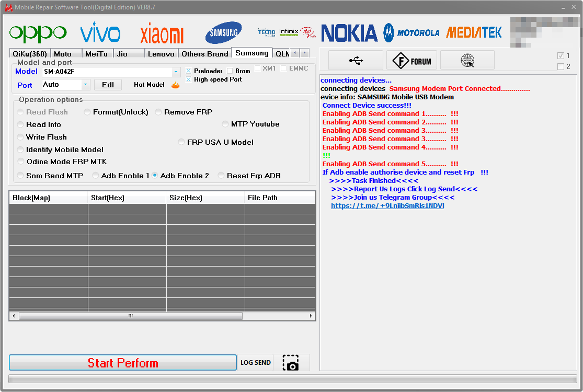The height and width of the screenshot is (392, 583).
Task: Click '>>>>Task Finished<<<<' log line
Action: pyautogui.click(x=374, y=180)
